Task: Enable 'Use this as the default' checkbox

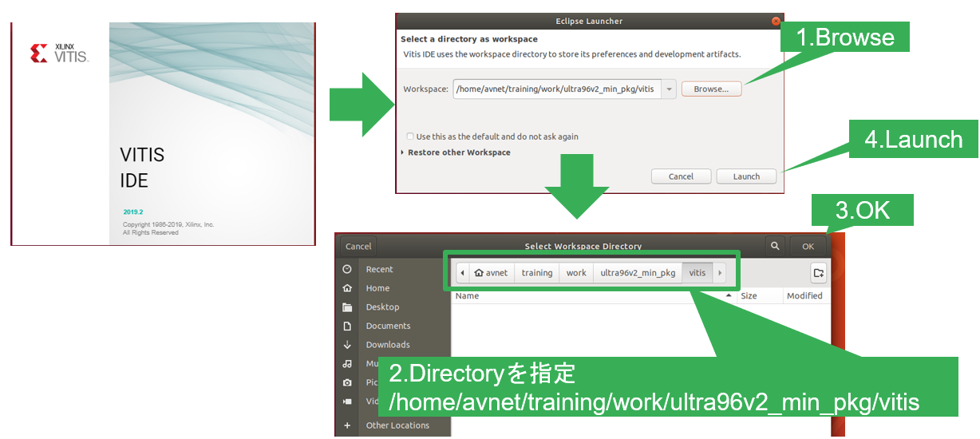Action: click(410, 136)
